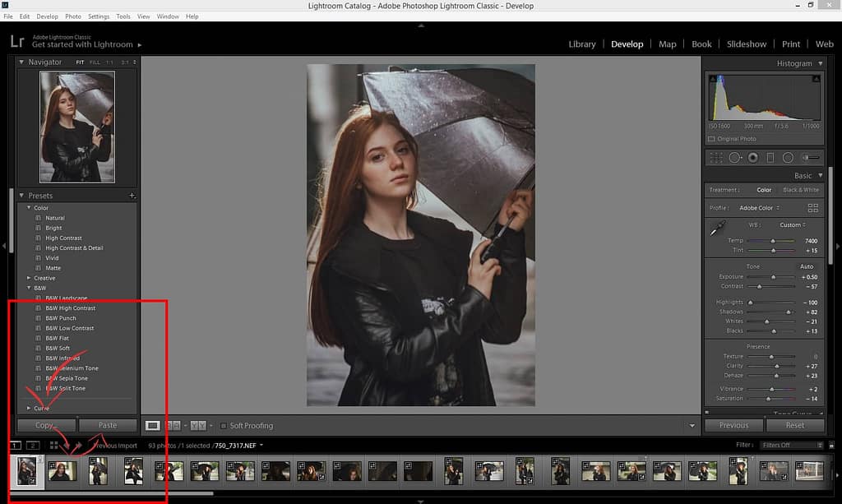The image size is (842, 504).
Task: Switch to the Map module
Action: pos(668,44)
